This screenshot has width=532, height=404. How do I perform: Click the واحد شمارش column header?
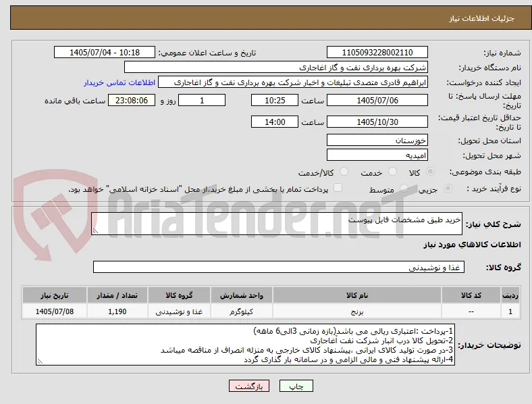(x=241, y=295)
